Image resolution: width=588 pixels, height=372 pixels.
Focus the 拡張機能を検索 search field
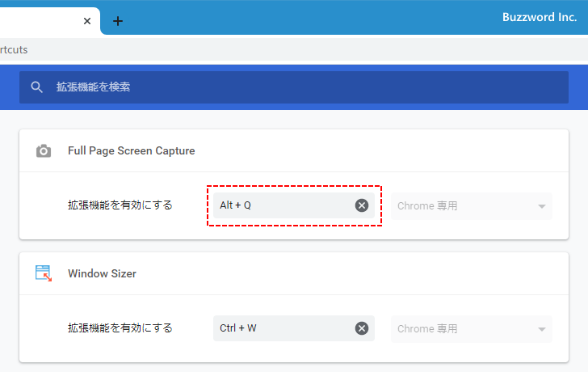(x=294, y=87)
